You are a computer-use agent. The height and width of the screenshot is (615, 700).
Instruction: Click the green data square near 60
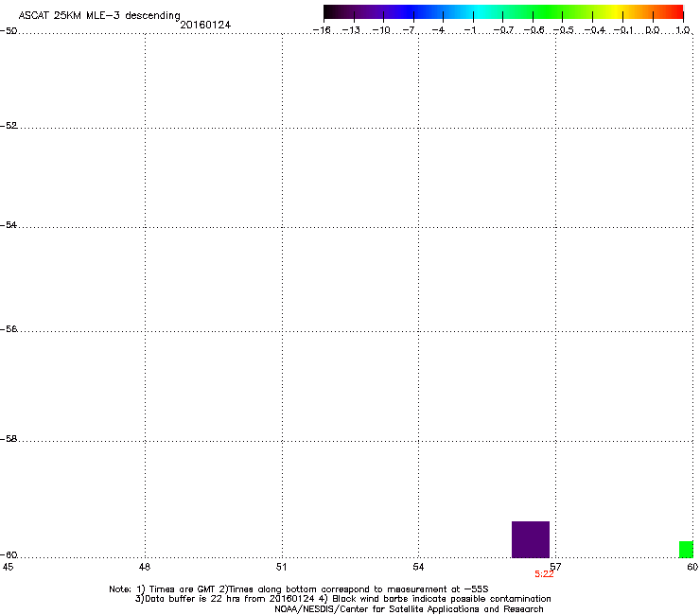[x=686, y=550]
